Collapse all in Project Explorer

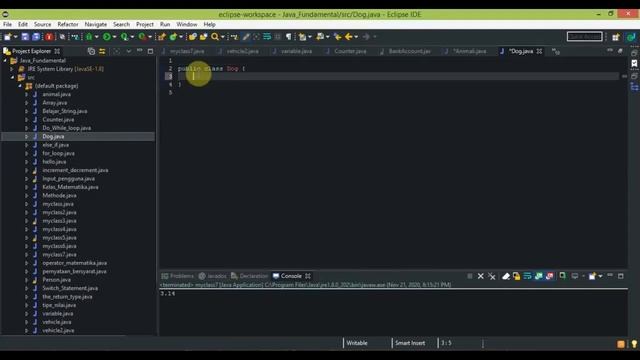[91, 51]
